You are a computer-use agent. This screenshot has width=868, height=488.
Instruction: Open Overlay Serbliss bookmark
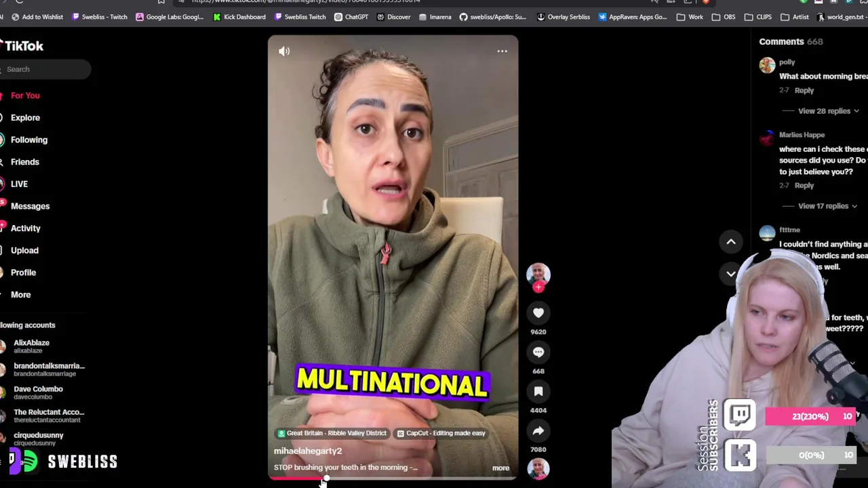click(x=564, y=17)
